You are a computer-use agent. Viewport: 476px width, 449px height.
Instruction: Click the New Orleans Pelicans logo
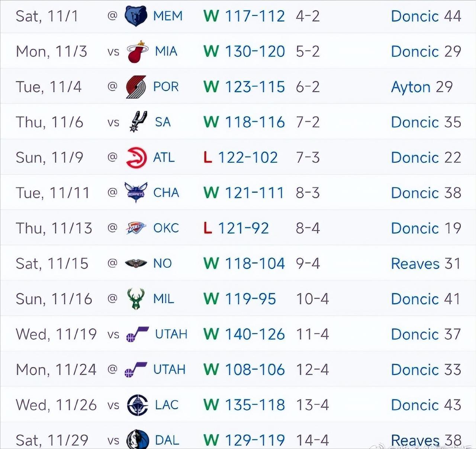click(x=136, y=264)
